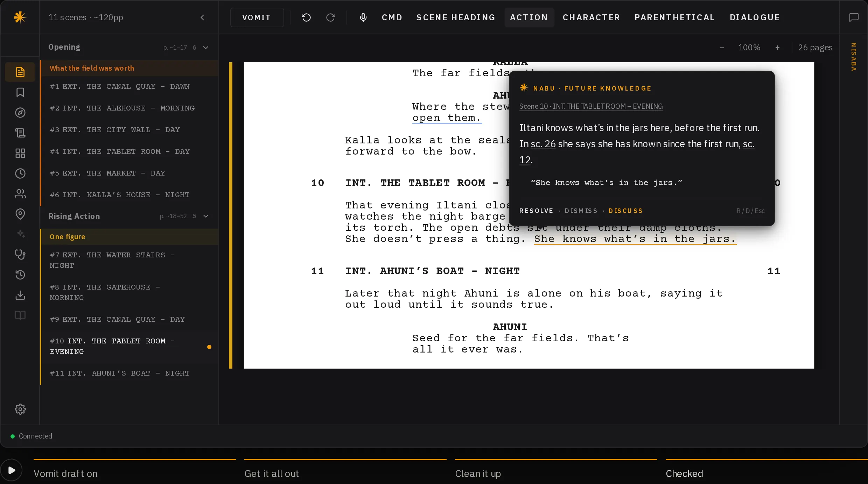Image resolution: width=868 pixels, height=484 pixels.
Task: Click the 100% zoom level value
Action: tap(749, 48)
